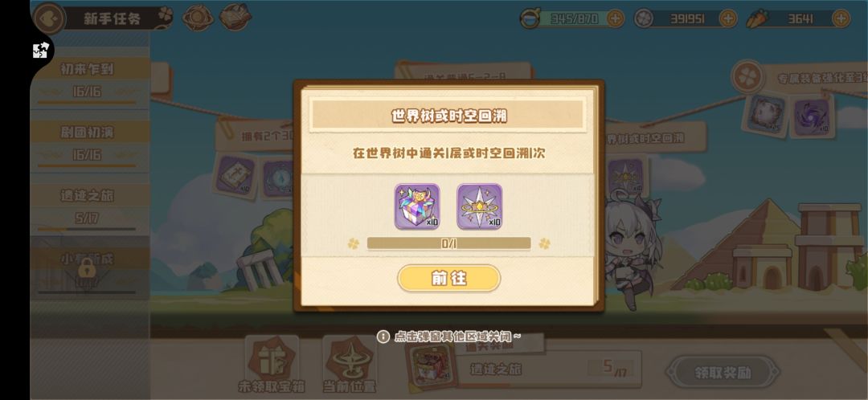This screenshot has height=400, width=868.
Task: Add stamina with plus next to 345/870
Action: (616, 18)
